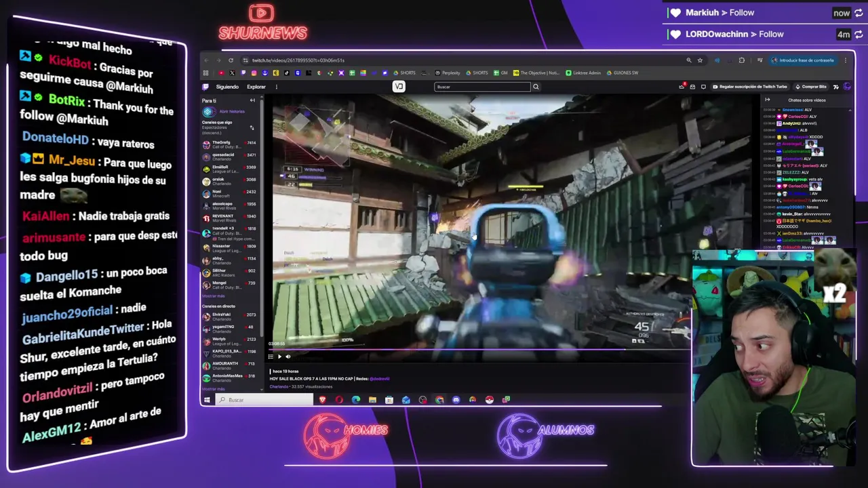Open ElviraYuki live channel in sidebar
The image size is (868, 488).
[229, 317]
